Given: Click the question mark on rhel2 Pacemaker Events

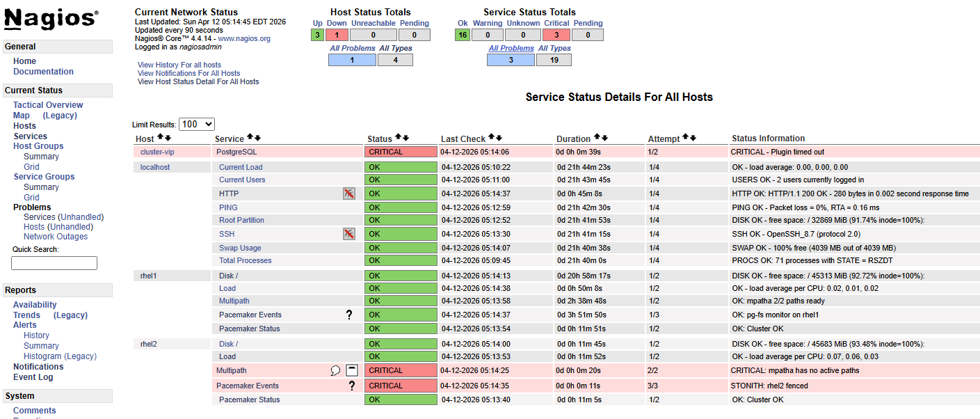Looking at the screenshot, I should 352,386.
